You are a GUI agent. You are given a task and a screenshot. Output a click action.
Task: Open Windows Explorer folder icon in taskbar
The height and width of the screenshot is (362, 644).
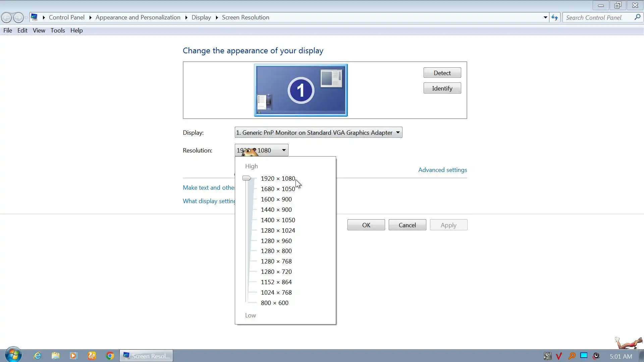(x=55, y=356)
